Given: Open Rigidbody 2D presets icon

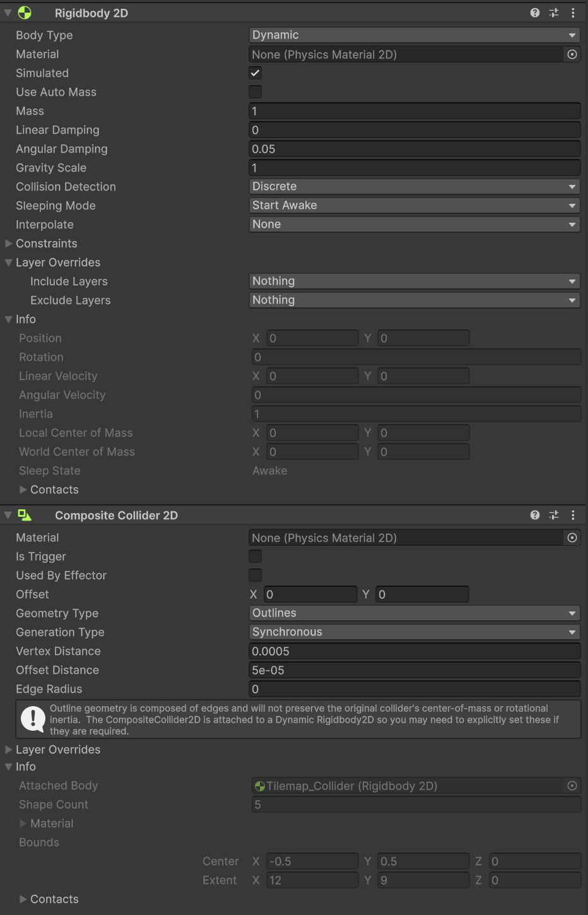Looking at the screenshot, I should pos(554,13).
